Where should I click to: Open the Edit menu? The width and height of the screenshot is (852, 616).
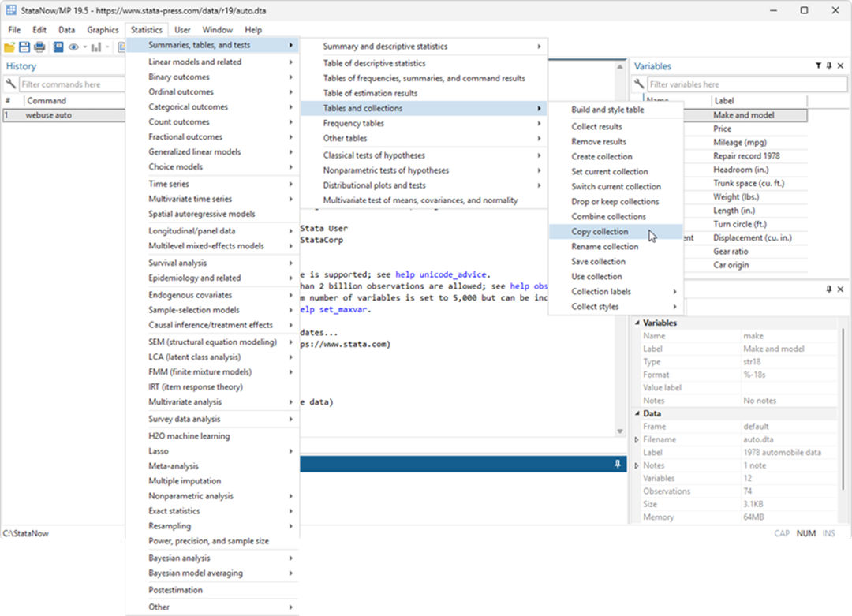(x=39, y=30)
